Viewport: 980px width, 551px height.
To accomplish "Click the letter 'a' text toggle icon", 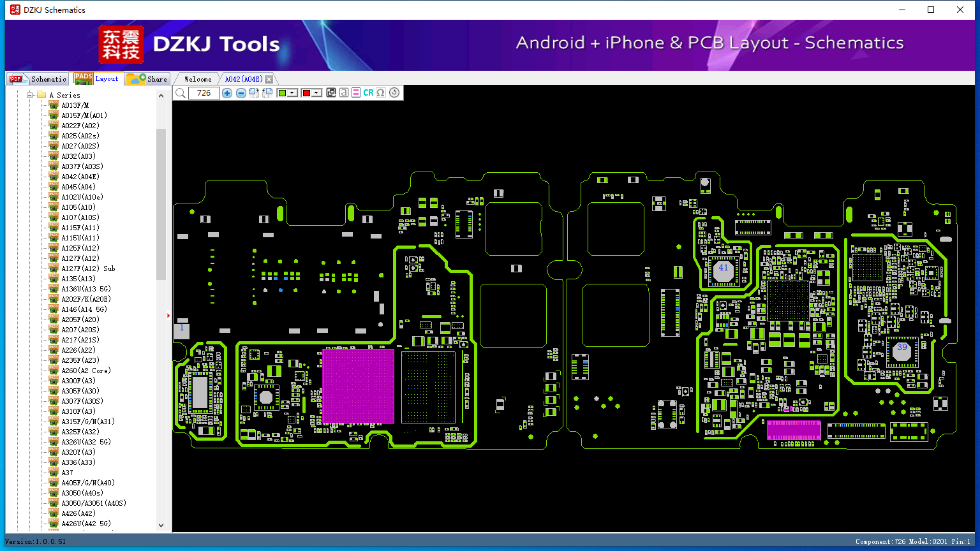I will click(x=344, y=93).
